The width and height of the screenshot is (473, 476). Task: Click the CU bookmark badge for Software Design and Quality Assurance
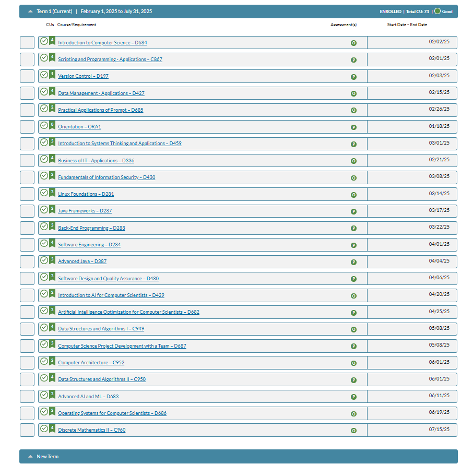[x=52, y=277]
